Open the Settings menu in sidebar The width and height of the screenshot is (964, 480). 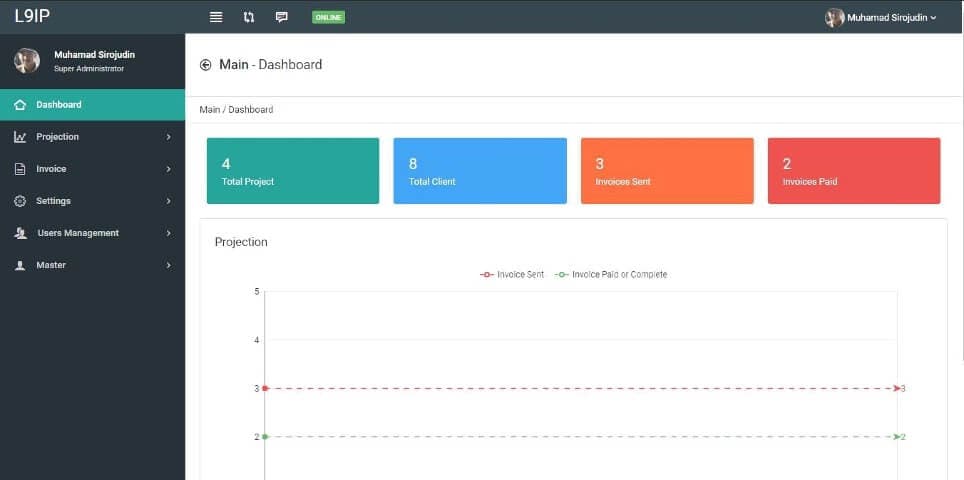tap(92, 201)
